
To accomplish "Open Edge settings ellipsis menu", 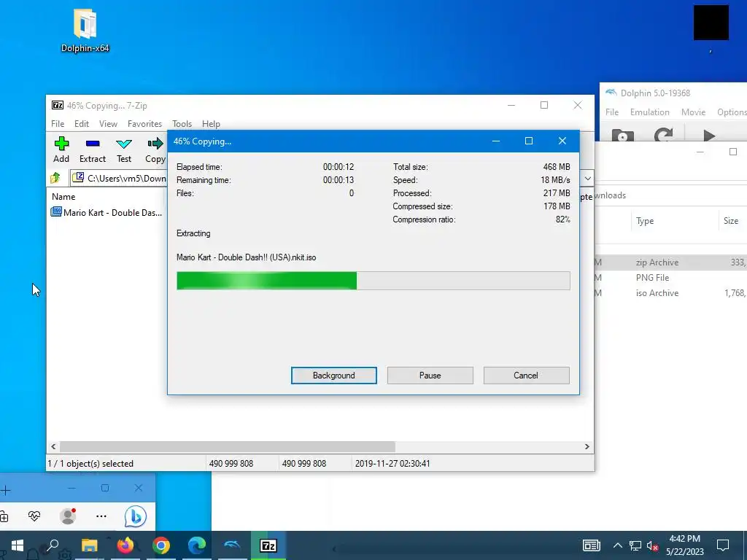I will tap(101, 516).
